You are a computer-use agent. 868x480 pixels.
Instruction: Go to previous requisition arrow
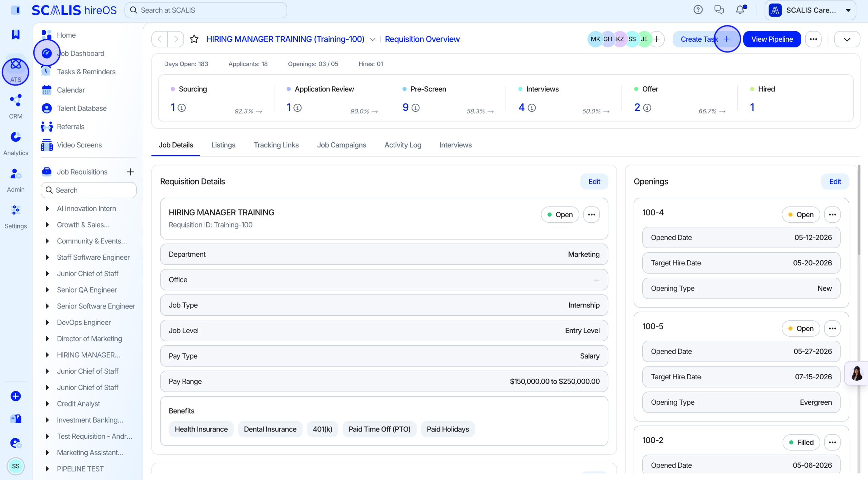pyautogui.click(x=160, y=39)
